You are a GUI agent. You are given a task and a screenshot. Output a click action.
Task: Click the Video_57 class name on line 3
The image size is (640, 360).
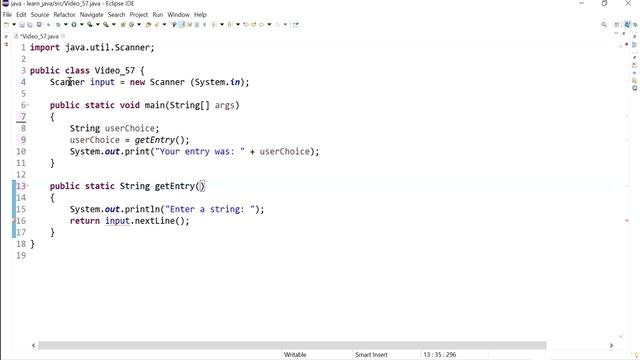coord(115,71)
